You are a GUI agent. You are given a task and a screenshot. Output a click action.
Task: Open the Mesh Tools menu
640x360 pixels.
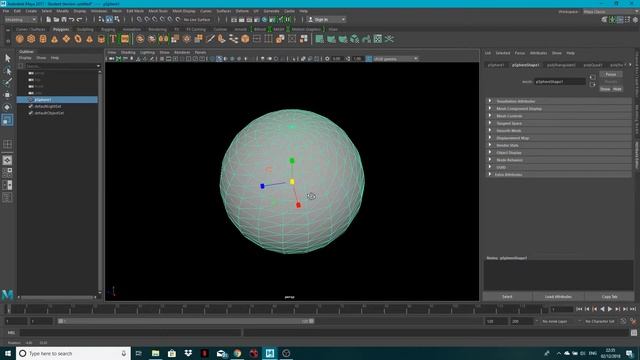(158, 11)
